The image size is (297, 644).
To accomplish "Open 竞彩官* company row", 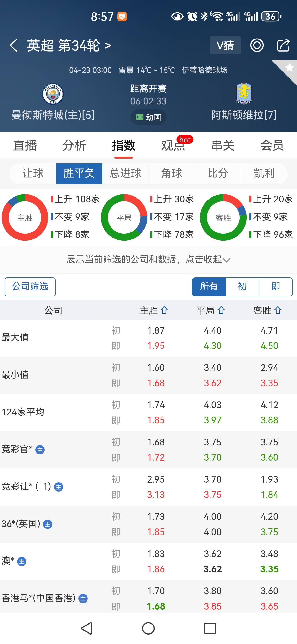I will (x=148, y=450).
